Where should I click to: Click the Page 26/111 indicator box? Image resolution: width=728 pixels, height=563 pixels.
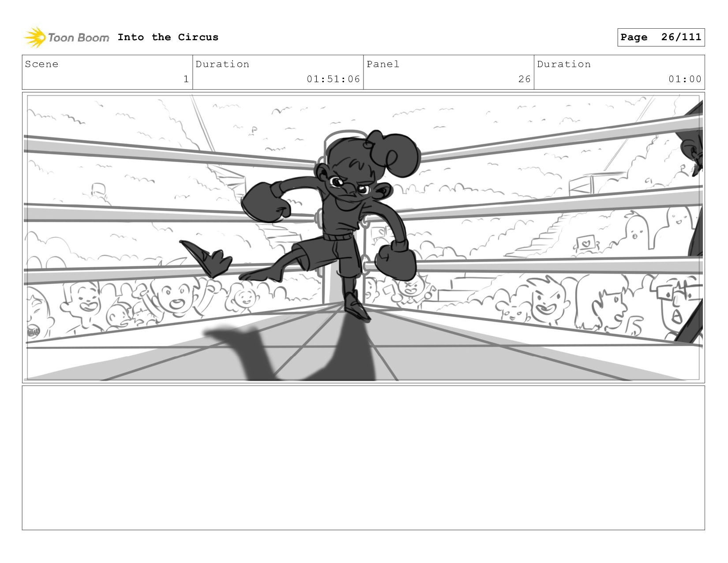point(661,37)
